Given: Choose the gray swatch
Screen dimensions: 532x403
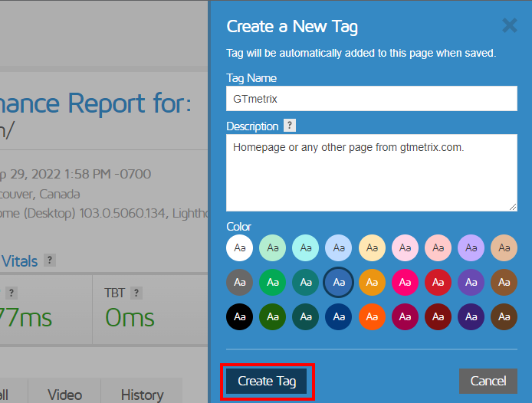Looking at the screenshot, I should point(239,282).
